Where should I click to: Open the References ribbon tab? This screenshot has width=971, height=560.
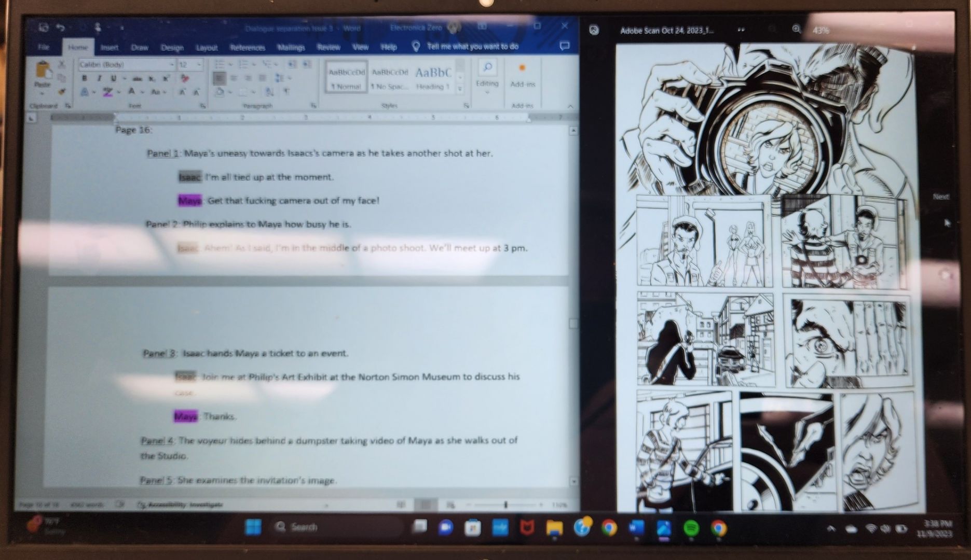coord(247,47)
